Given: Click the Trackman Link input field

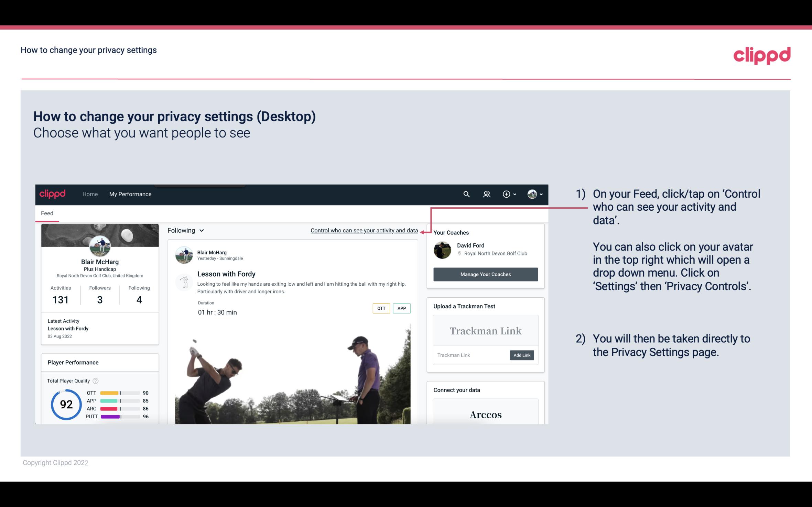Looking at the screenshot, I should coord(472,355).
